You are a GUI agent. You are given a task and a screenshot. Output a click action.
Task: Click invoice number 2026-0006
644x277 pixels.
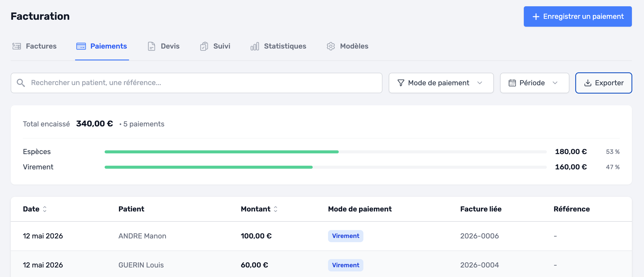(479, 236)
